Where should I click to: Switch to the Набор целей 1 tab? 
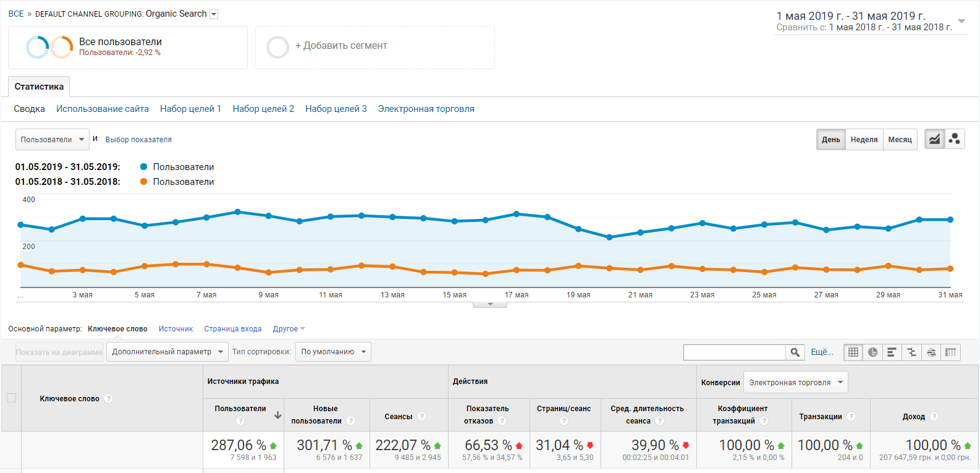pos(190,109)
